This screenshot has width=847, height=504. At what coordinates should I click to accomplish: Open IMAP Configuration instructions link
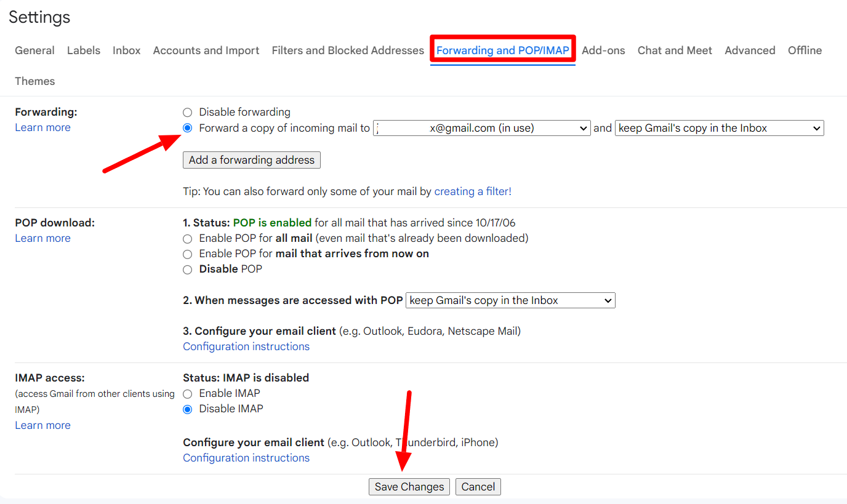[246, 458]
